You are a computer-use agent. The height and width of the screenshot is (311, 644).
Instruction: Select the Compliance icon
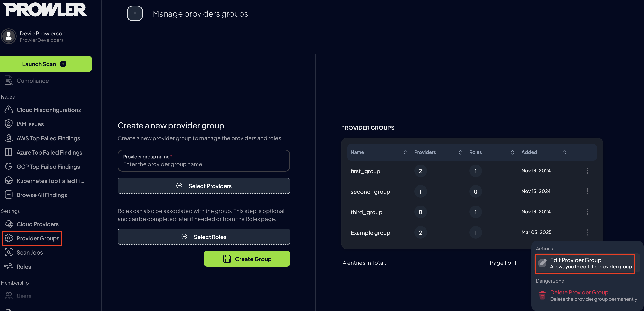[x=8, y=80]
